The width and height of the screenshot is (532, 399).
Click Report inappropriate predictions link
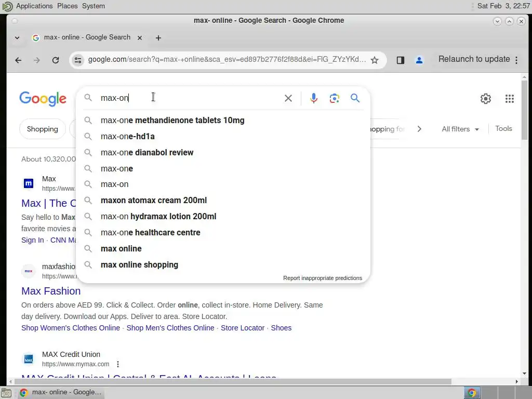coord(323,278)
